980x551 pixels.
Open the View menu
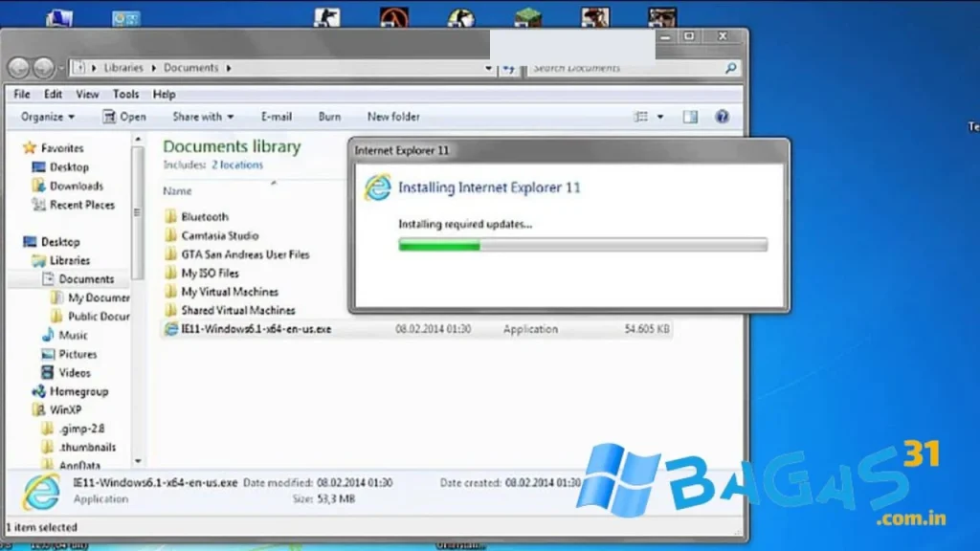87,95
